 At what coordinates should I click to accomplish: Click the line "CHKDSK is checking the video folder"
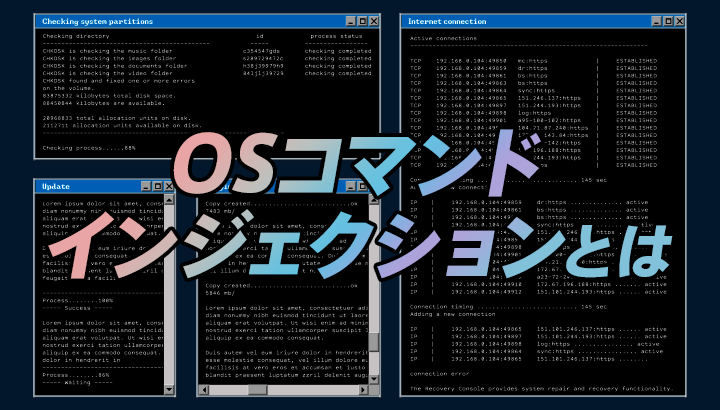(x=107, y=73)
